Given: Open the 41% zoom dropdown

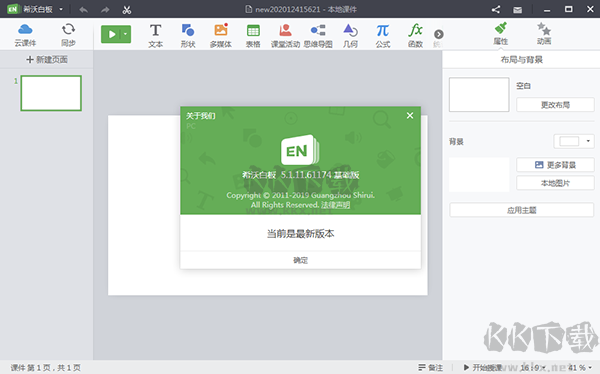Looking at the screenshot, I should 580,367.
